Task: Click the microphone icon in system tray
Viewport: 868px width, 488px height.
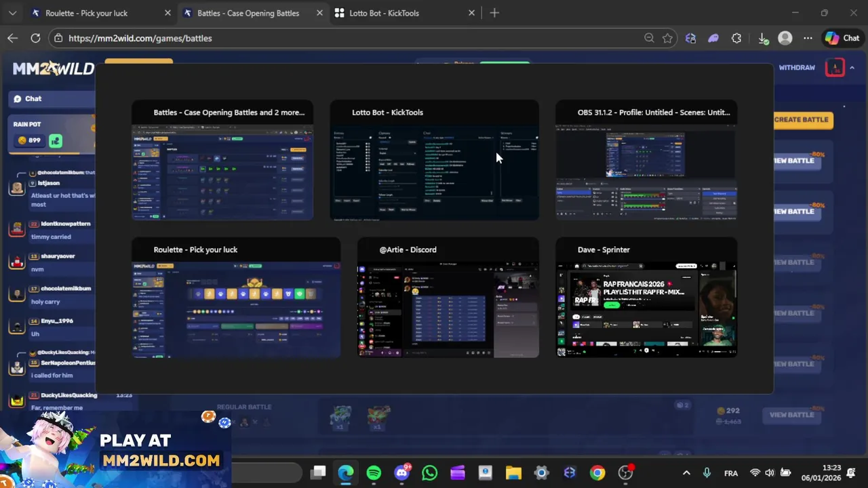Action: (x=707, y=473)
